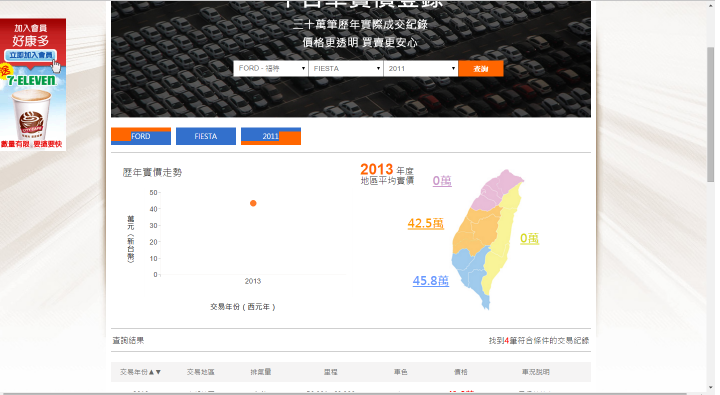720x395 pixels.
Task: Click the 找到4筆 result count text
Action: [x=539, y=341]
